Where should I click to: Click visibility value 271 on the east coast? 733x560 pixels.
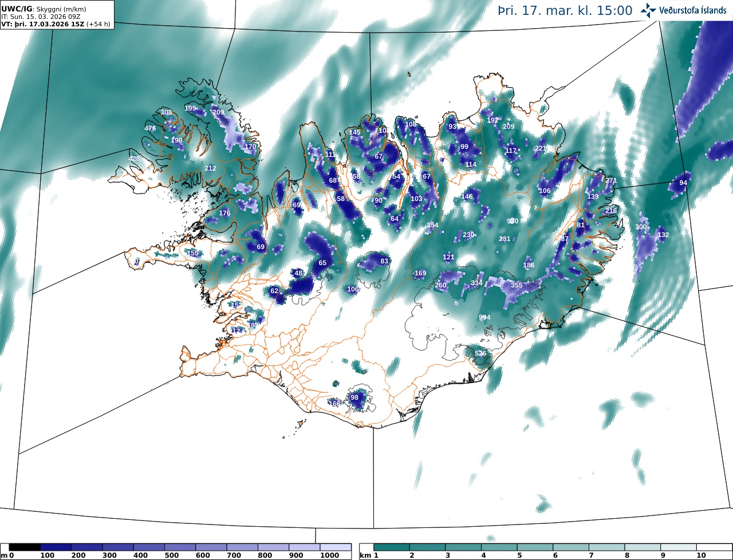pyautogui.click(x=611, y=180)
